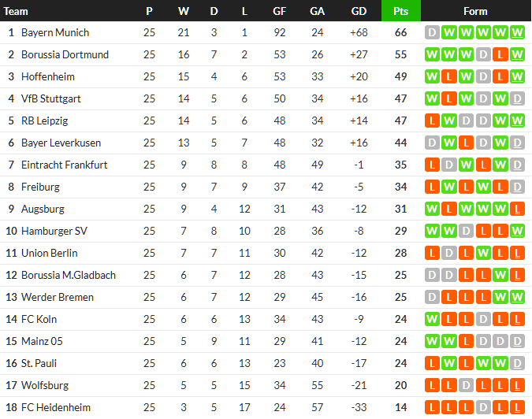Open the St. Pauli team link
This screenshot has width=532, height=419.
point(39,364)
